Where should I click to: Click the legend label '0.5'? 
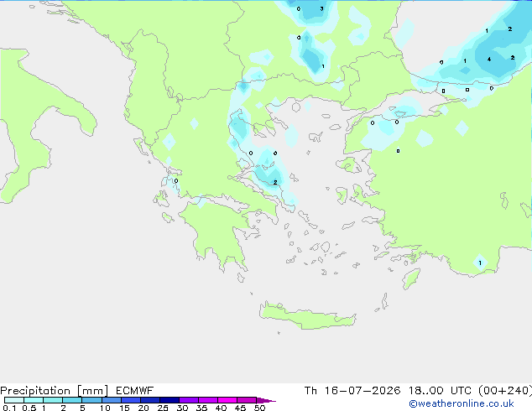coord(29,408)
